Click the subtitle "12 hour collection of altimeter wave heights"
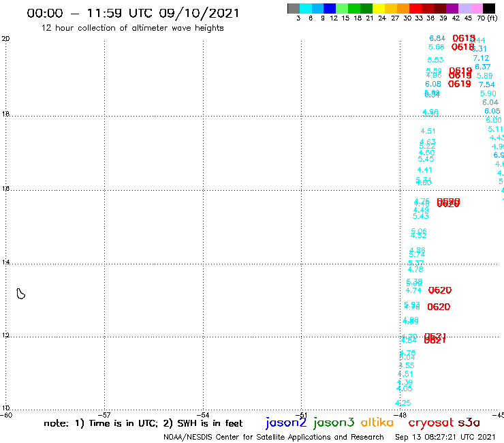Viewport: 504px width, 443px height. click(132, 28)
